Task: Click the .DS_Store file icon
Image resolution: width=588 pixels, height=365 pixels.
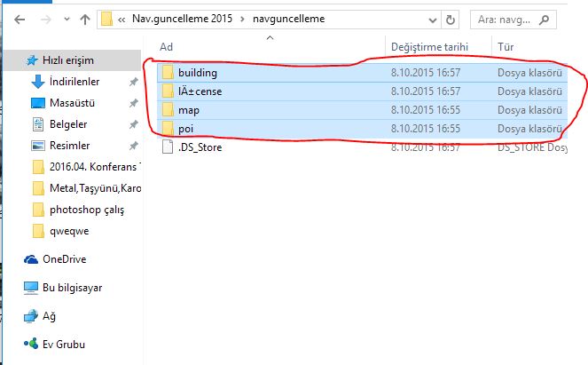Action: [x=168, y=147]
